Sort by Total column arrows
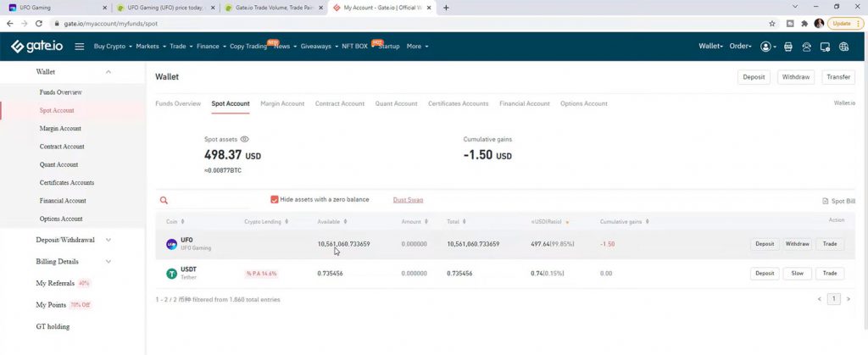This screenshot has width=868, height=355. pyautogui.click(x=464, y=222)
